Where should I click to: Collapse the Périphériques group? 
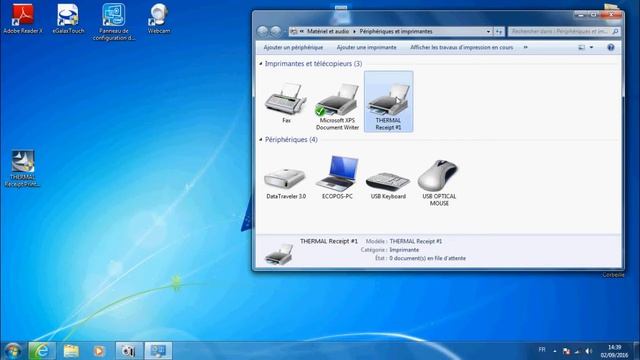point(261,140)
